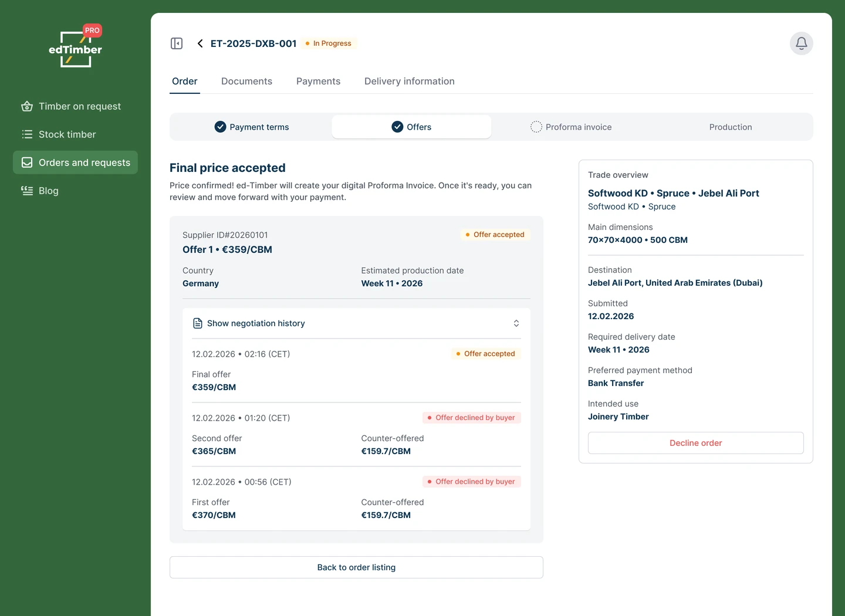Select the Production step
This screenshot has height=616, width=845.
point(731,127)
